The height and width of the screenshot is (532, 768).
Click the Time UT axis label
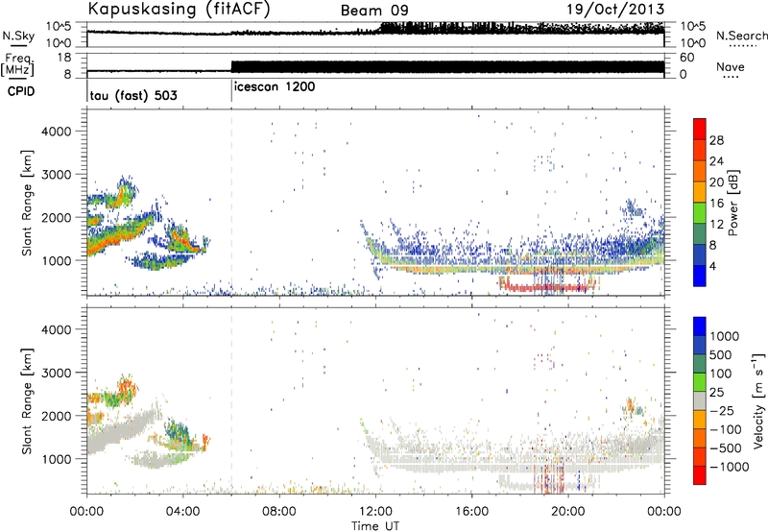375,526
